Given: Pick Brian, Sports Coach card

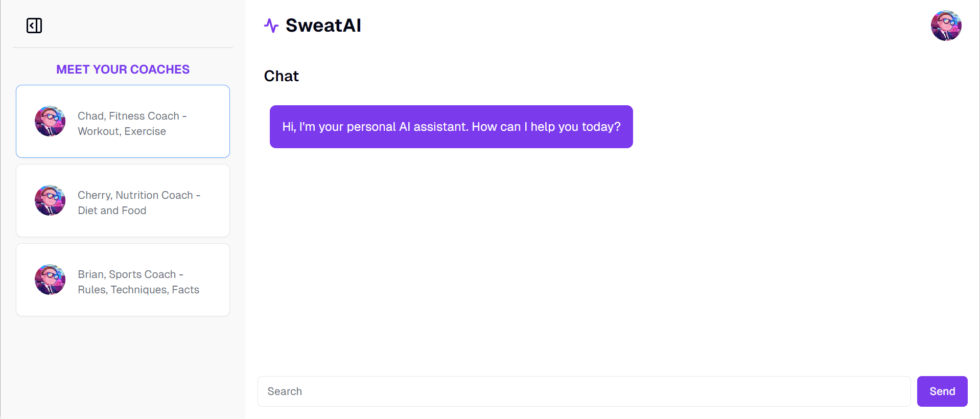Looking at the screenshot, I should coord(123,280).
